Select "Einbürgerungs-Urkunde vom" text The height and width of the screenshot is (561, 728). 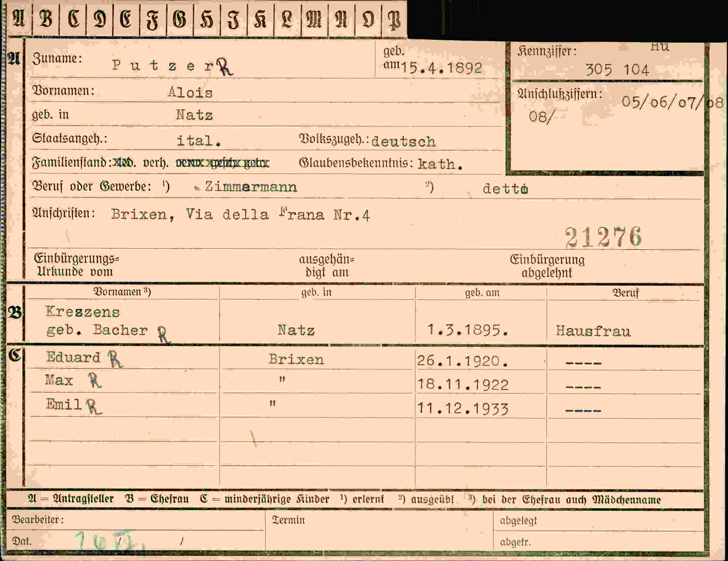(76, 265)
